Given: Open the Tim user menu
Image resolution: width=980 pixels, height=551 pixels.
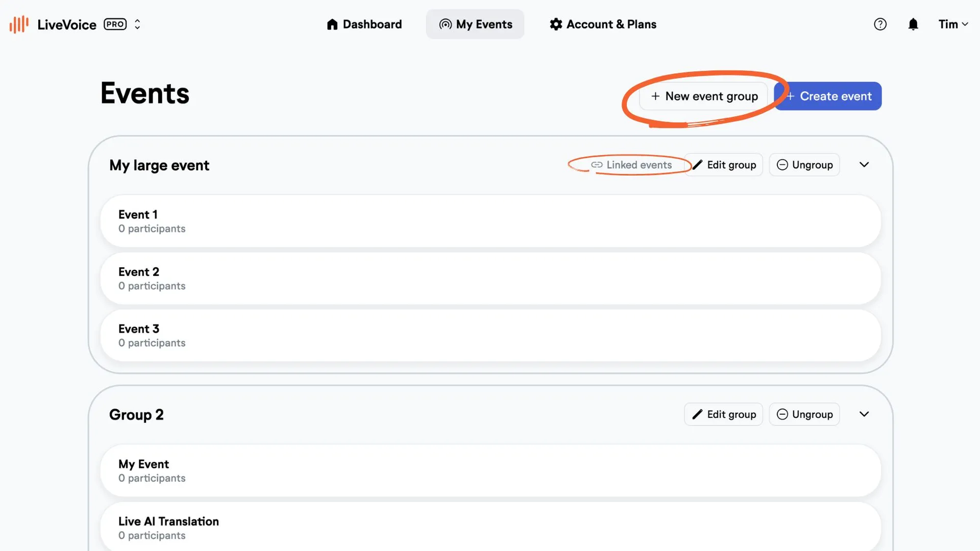Looking at the screenshot, I should click(x=953, y=24).
